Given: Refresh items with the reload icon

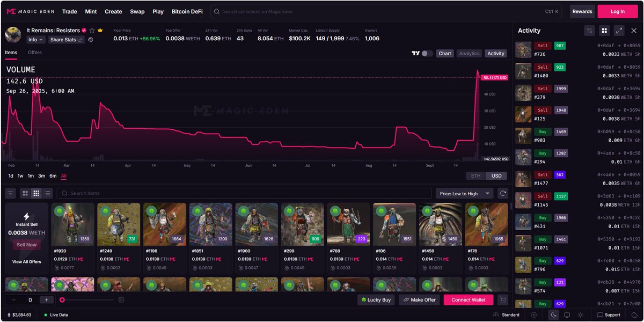Looking at the screenshot, I should pos(503,193).
